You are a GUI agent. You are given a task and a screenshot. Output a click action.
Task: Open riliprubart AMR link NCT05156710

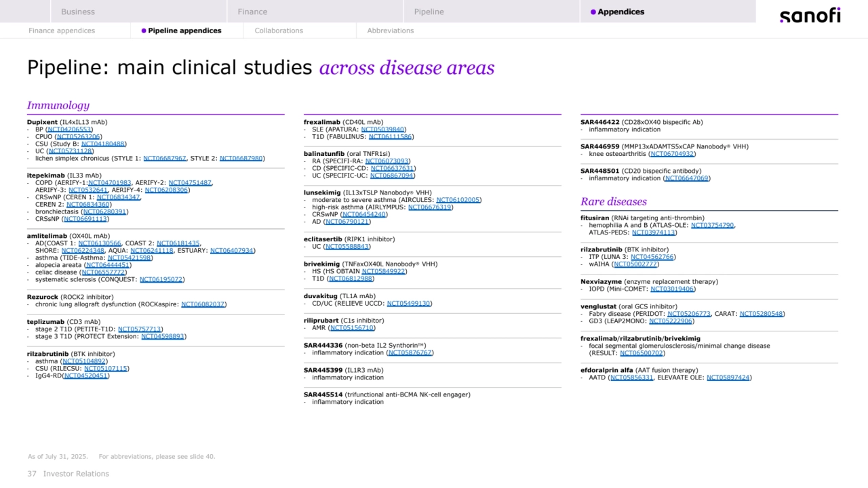[351, 328]
